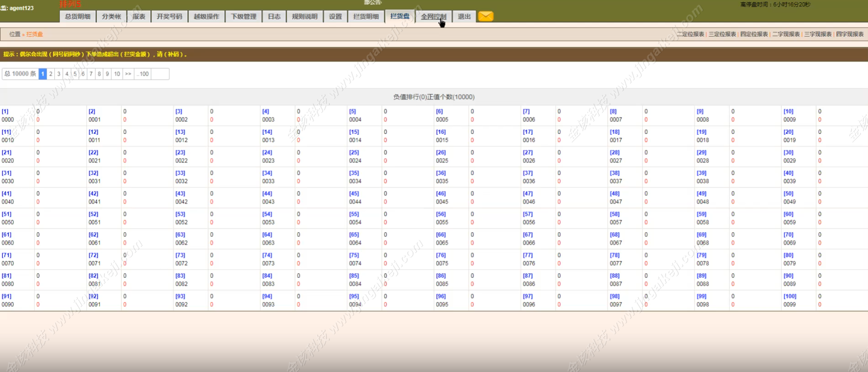Click the >> next pages button

tap(128, 74)
